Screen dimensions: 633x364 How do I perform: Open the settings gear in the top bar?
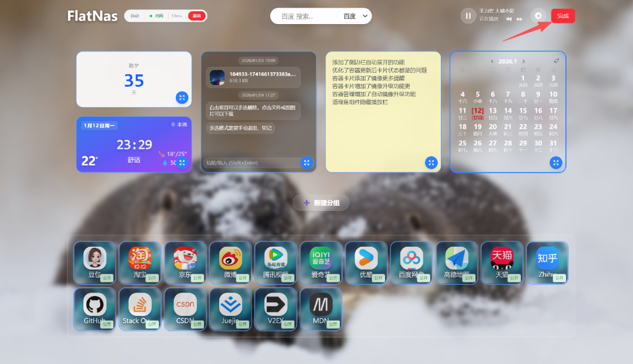pyautogui.click(x=539, y=16)
